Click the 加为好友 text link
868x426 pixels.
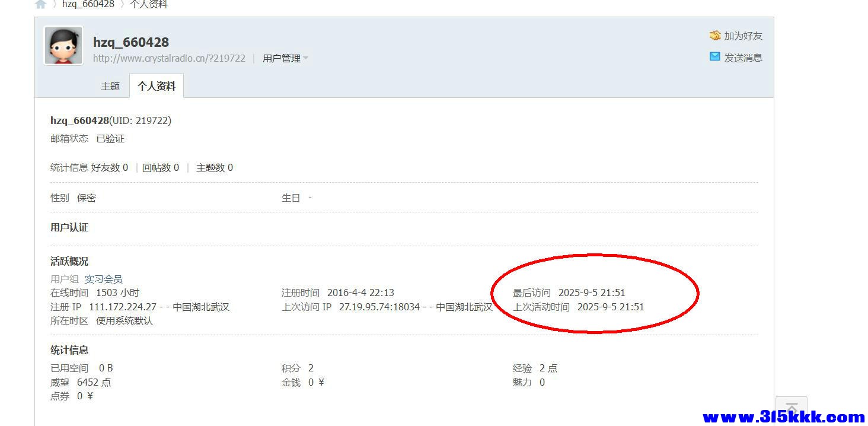tap(743, 36)
